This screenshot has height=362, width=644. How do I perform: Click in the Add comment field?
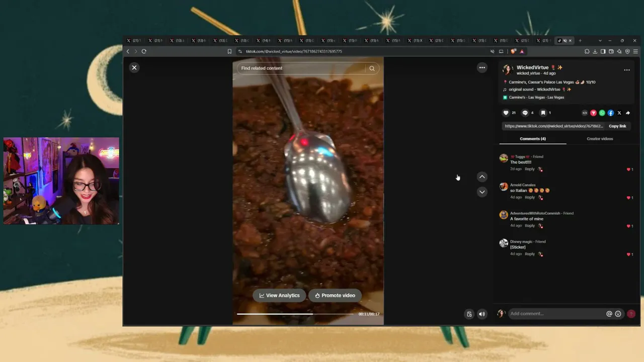556,314
